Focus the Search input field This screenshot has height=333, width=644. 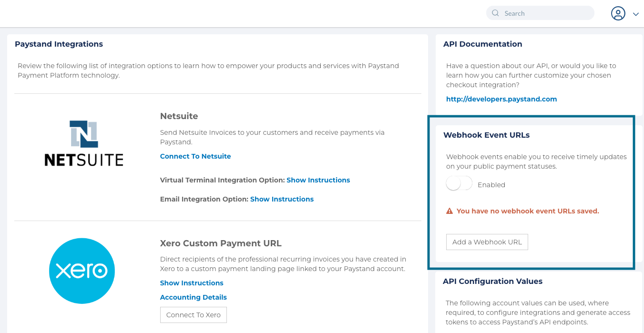[540, 13]
